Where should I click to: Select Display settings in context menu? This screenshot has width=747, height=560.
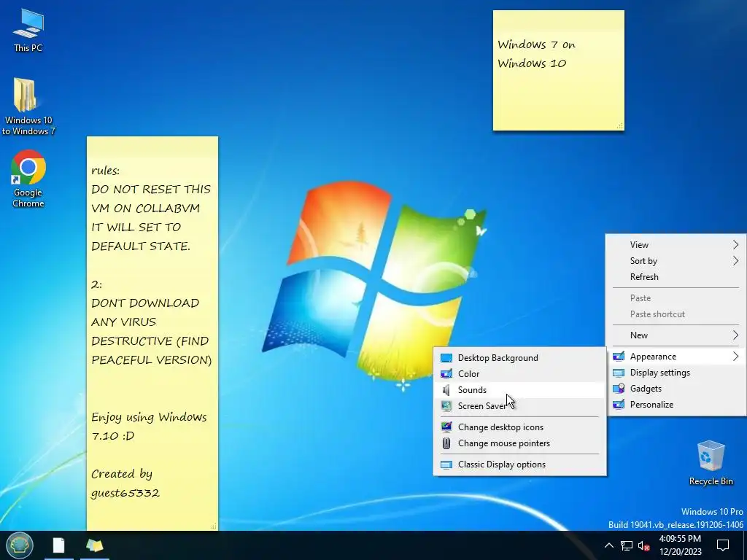(x=676, y=373)
